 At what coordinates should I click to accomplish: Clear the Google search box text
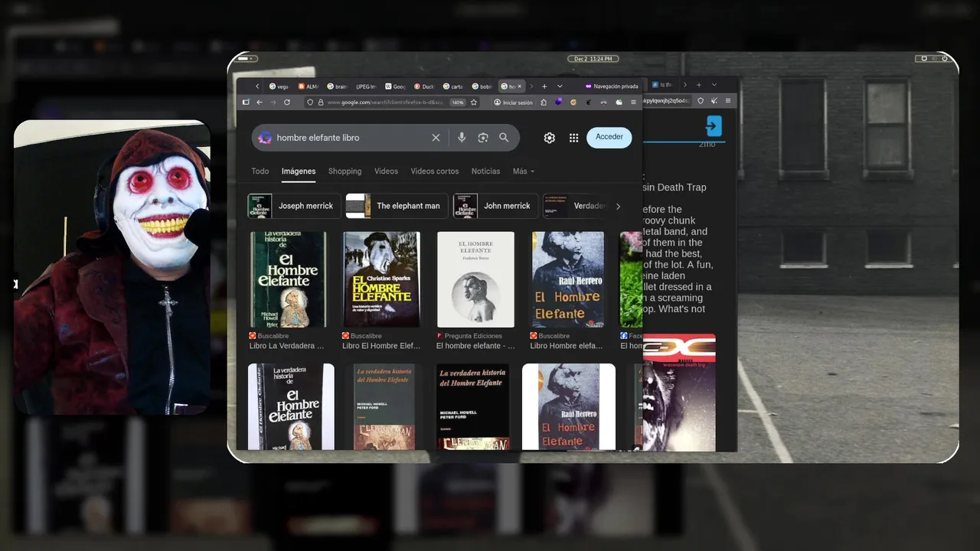click(x=436, y=138)
